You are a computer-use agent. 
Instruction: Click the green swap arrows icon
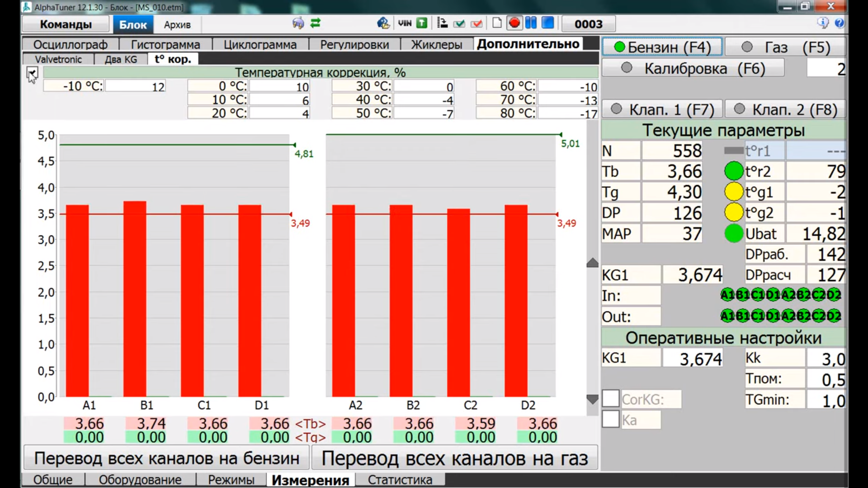tap(316, 23)
